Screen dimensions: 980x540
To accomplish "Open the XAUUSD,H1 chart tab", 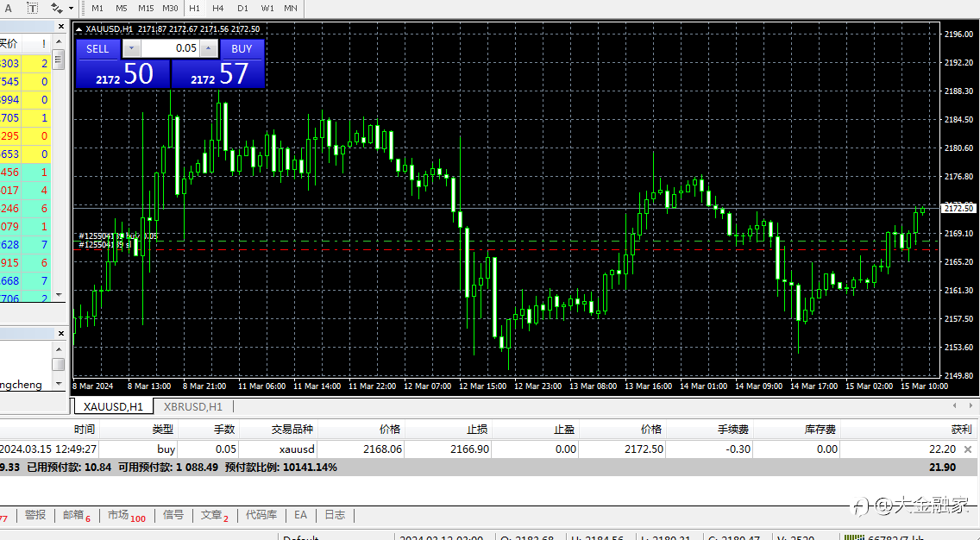I will (x=113, y=407).
